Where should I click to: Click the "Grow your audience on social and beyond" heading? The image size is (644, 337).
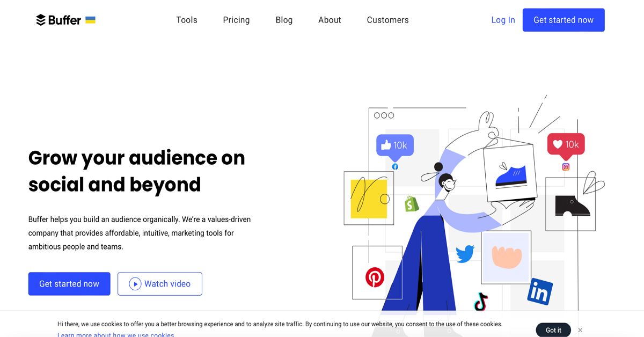(137, 171)
